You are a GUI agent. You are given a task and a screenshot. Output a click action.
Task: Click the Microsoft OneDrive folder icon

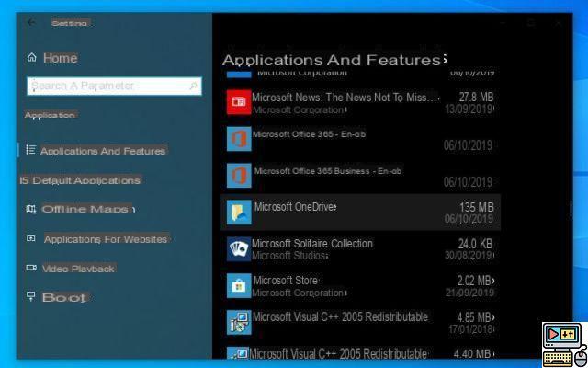(239, 213)
